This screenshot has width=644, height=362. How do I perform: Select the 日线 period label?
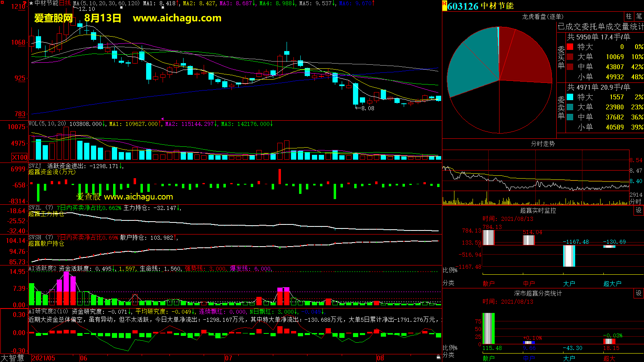pyautogui.click(x=65, y=3)
